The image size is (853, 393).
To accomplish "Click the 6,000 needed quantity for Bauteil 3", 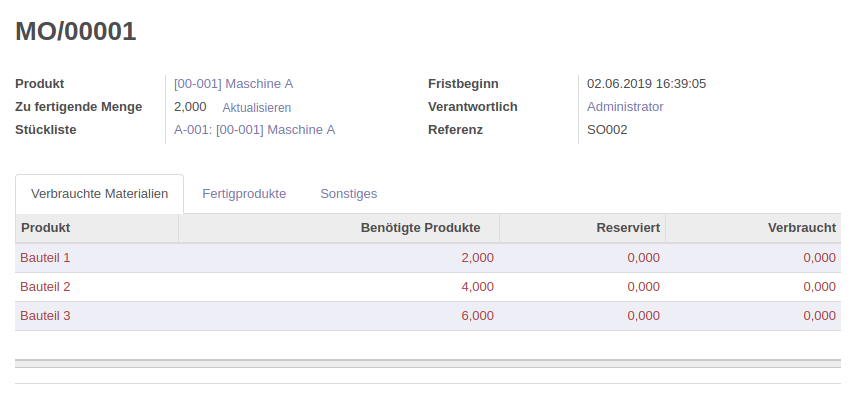I will (x=478, y=316).
